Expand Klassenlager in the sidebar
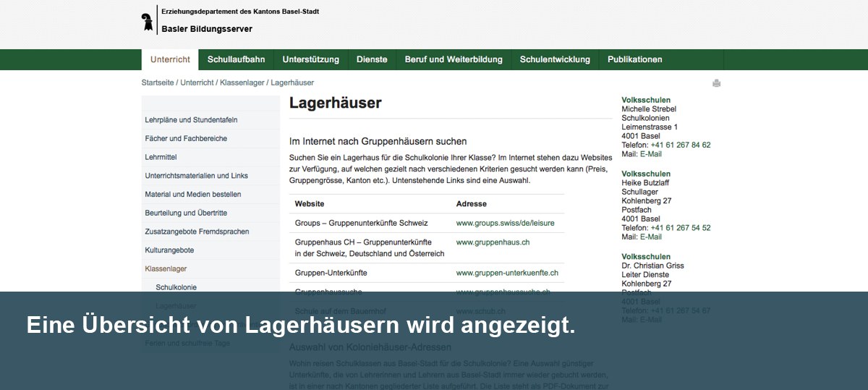The image size is (868, 390). 166,268
